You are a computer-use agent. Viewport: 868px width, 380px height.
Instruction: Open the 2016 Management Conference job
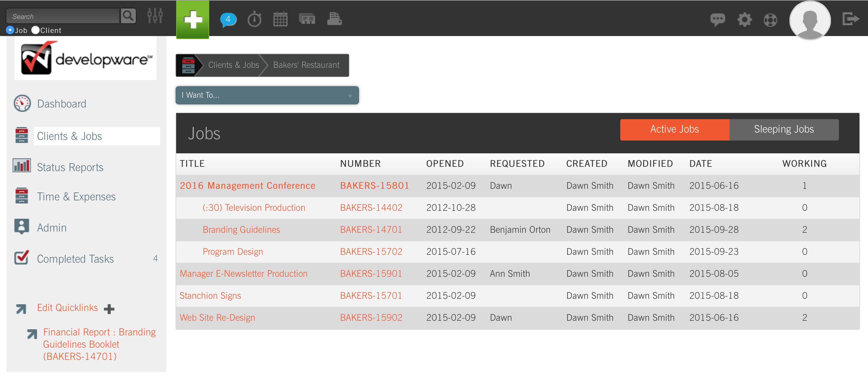248,186
